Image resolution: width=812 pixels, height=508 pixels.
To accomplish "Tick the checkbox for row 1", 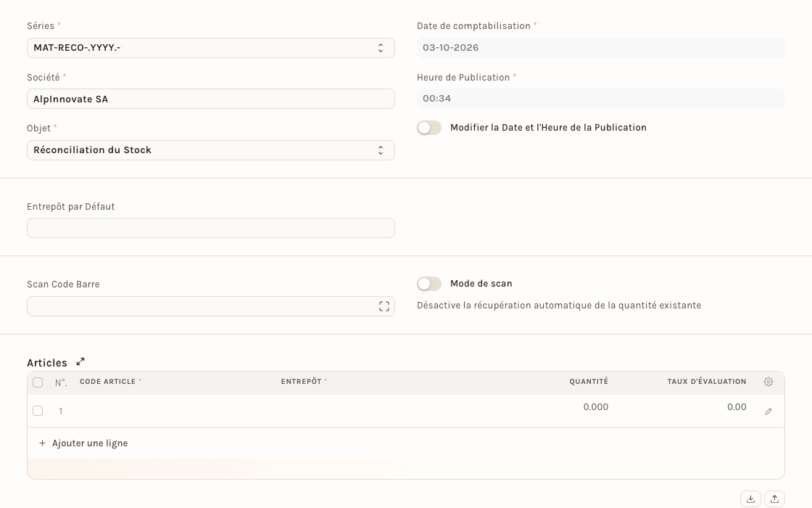I will (38, 411).
